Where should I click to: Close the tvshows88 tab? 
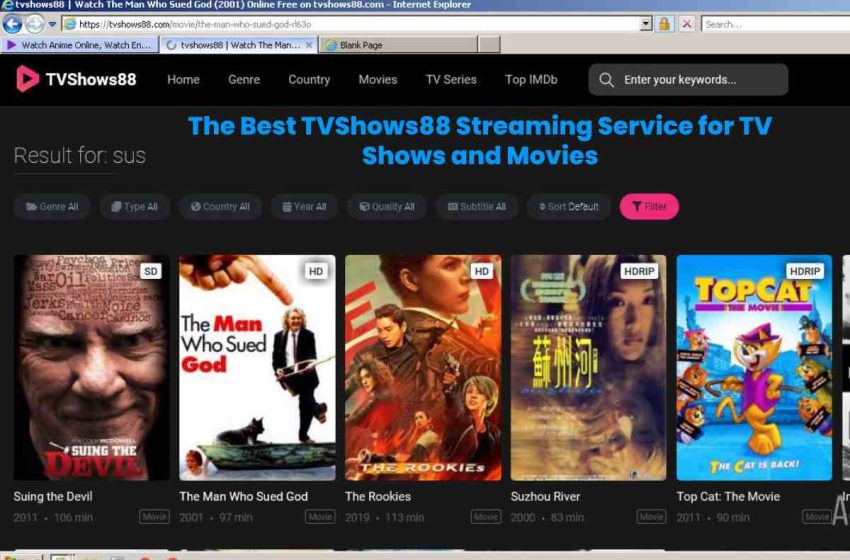pyautogui.click(x=309, y=45)
